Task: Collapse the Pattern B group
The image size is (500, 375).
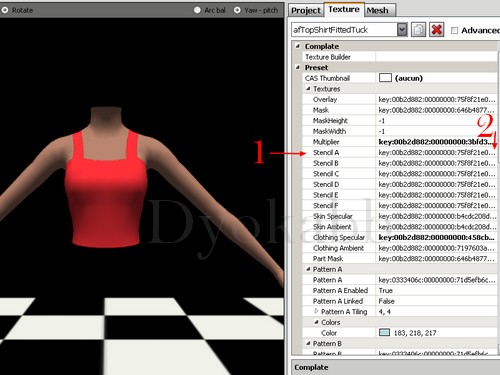Action: click(x=308, y=343)
